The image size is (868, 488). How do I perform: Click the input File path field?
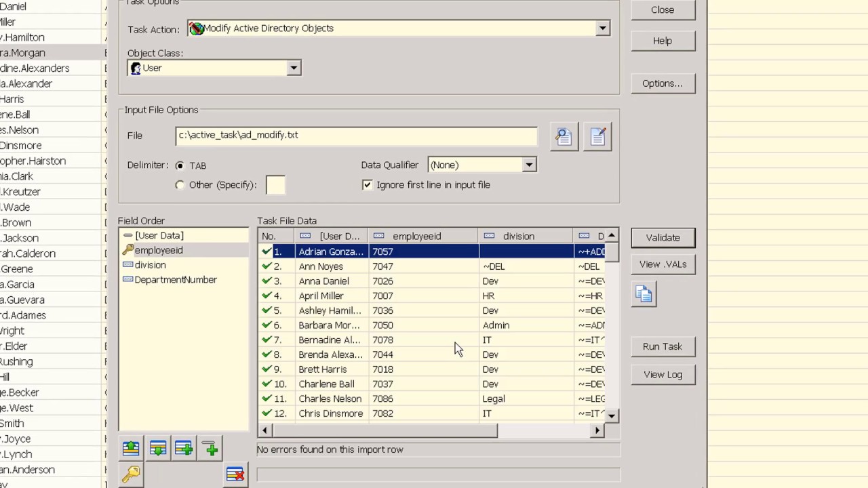356,136
